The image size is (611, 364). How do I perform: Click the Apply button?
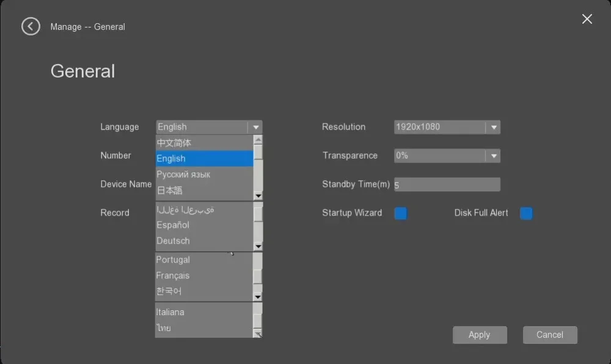click(x=480, y=335)
